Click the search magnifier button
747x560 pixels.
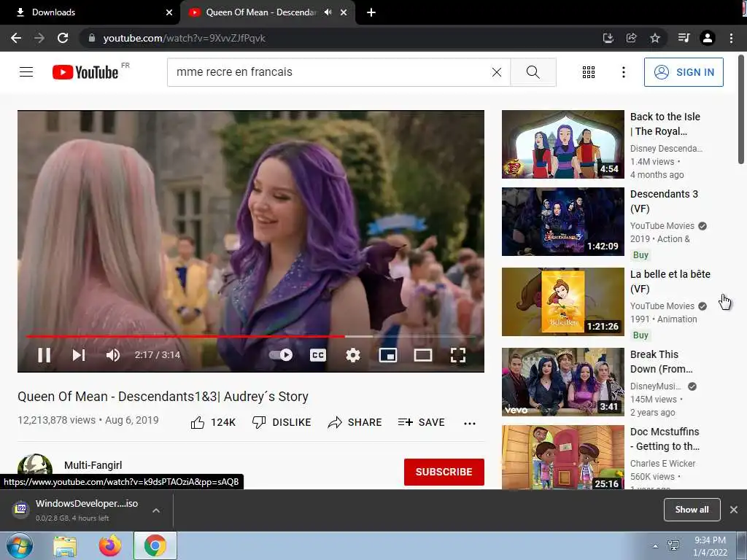click(x=533, y=72)
